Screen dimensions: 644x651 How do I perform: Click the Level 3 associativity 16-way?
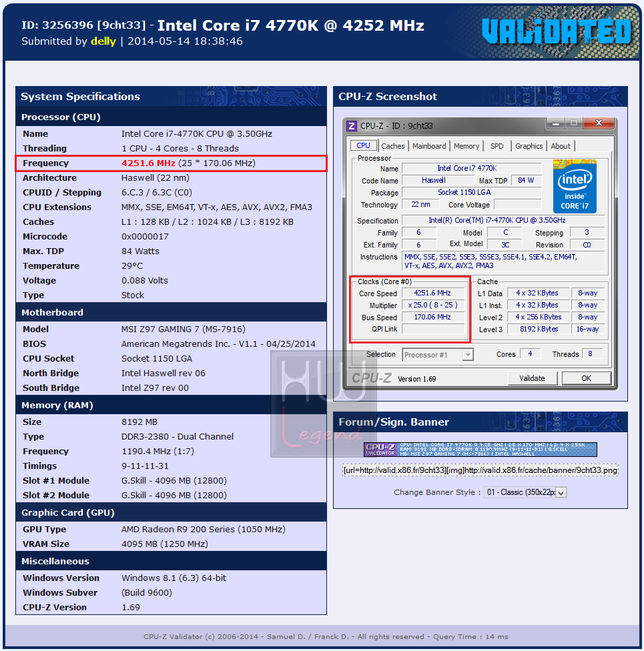[587, 330]
